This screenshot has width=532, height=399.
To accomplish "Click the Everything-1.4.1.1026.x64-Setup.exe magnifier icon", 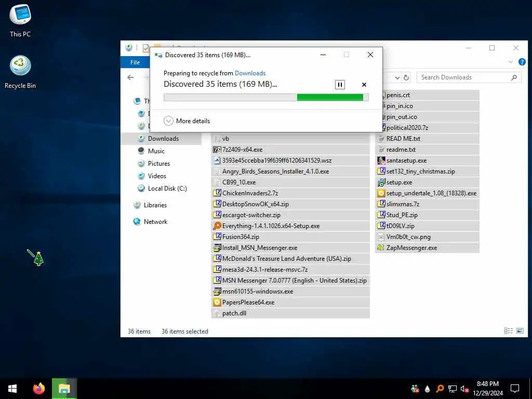I will tap(217, 225).
